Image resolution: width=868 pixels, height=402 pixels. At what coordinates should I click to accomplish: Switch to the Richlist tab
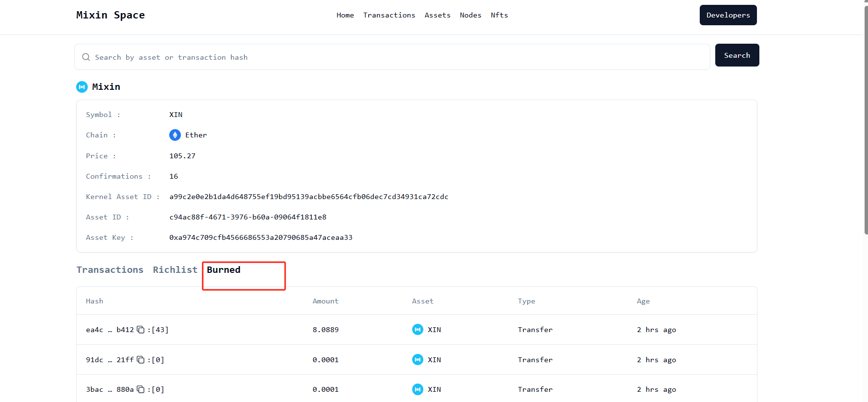click(175, 270)
